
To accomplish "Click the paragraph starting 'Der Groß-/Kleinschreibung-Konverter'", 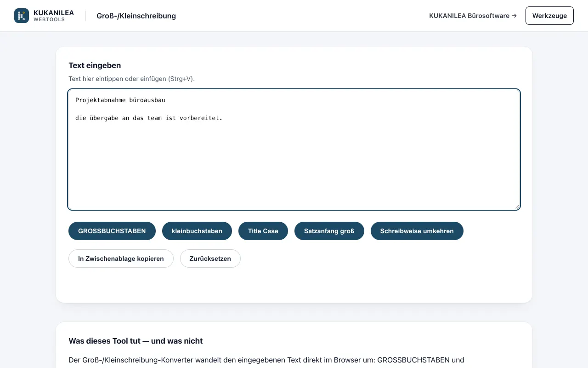I will pos(266,360).
